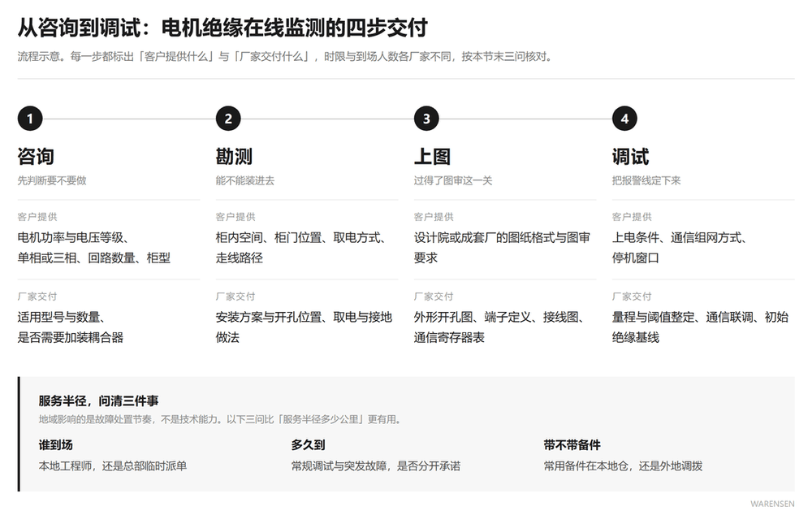The width and height of the screenshot is (812, 524).
Task: Click the text 先判断要不要做
Action: click(52, 180)
